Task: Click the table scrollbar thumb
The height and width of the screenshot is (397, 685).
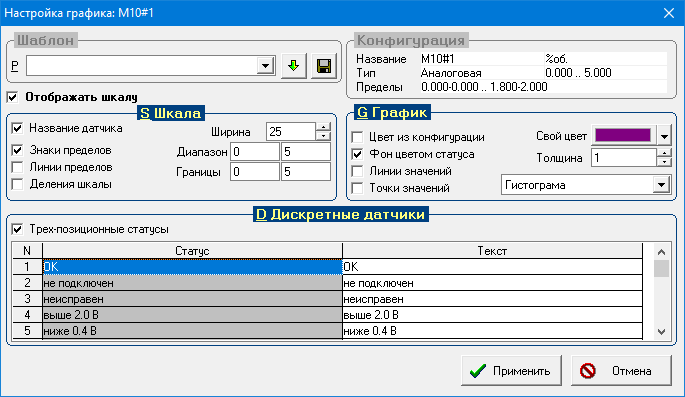Action: (661, 268)
